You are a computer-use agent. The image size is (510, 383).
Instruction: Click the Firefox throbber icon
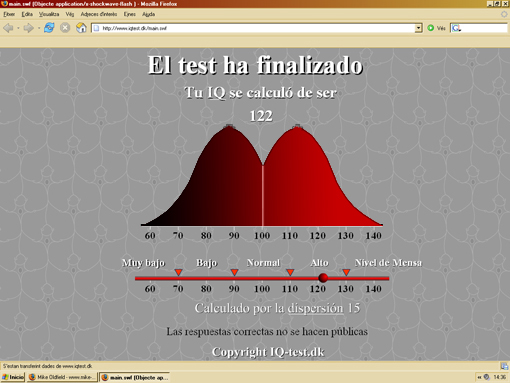click(504, 14)
